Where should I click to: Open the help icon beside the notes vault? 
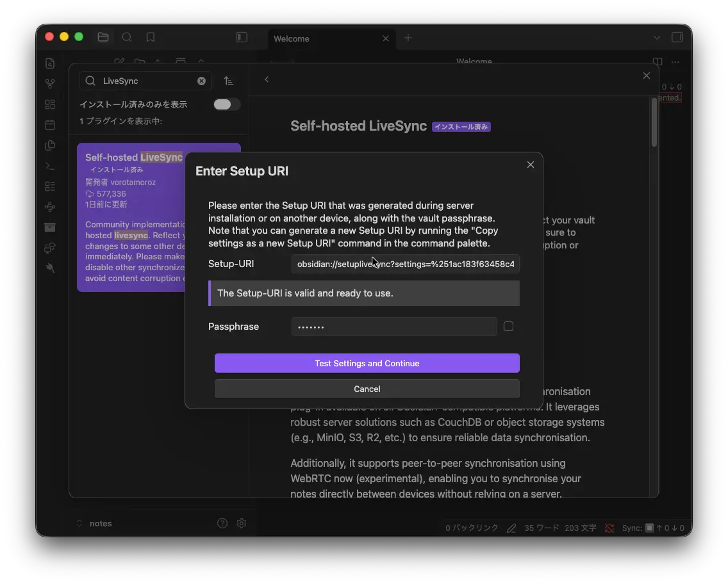[222, 523]
